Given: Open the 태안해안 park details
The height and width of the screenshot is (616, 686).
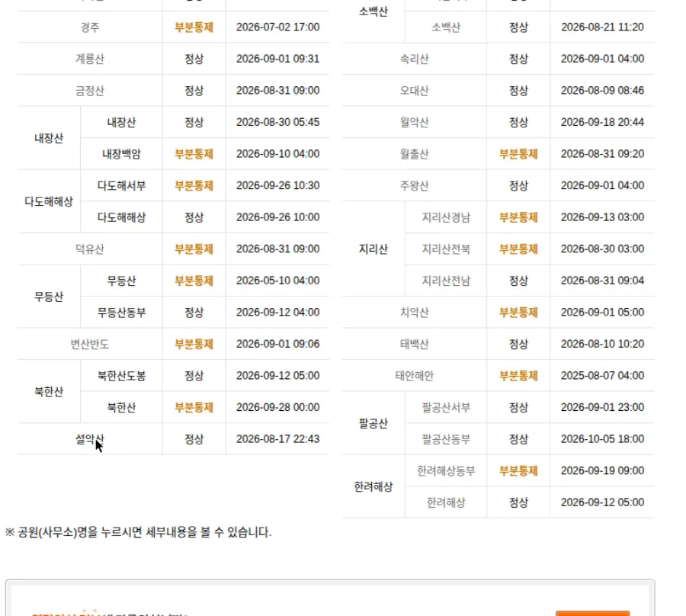Looking at the screenshot, I should pos(415,376).
